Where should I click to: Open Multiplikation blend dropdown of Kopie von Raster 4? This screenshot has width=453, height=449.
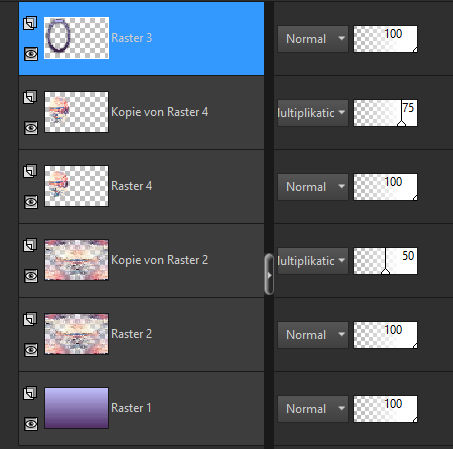pos(313,113)
